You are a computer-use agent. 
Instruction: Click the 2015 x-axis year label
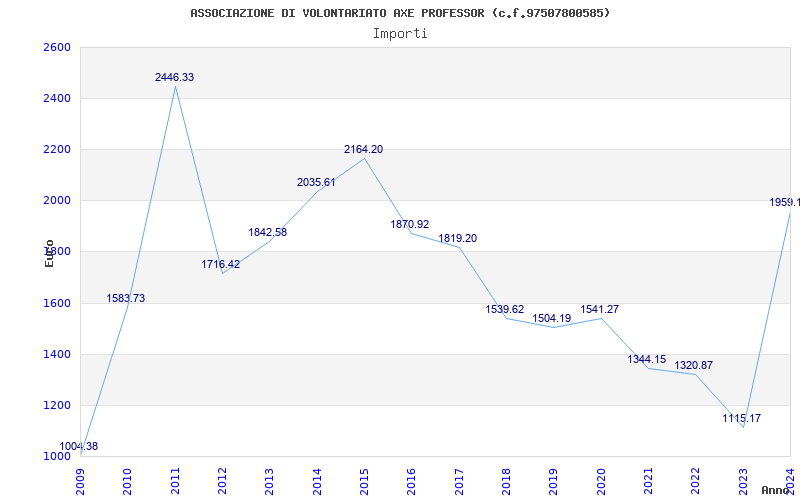coord(364,482)
